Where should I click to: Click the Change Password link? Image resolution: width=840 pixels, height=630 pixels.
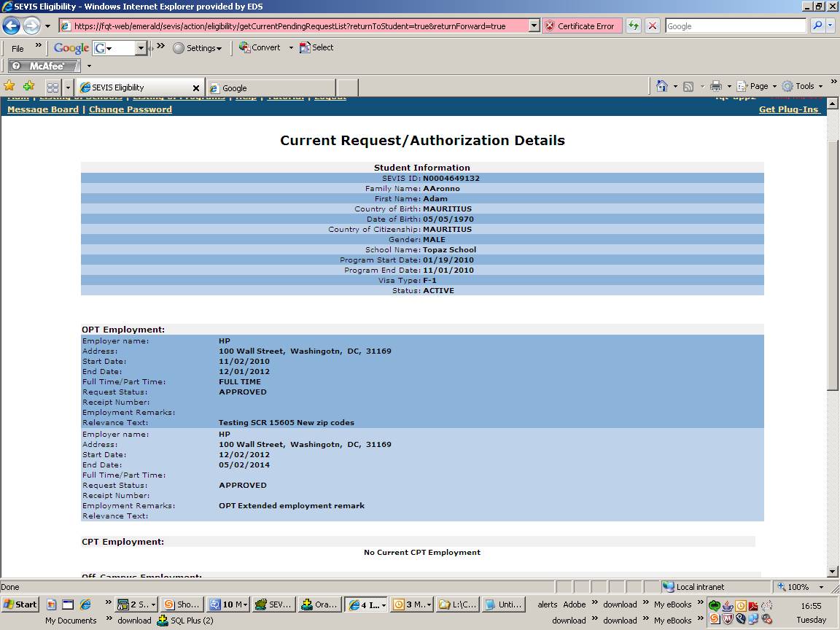[131, 109]
